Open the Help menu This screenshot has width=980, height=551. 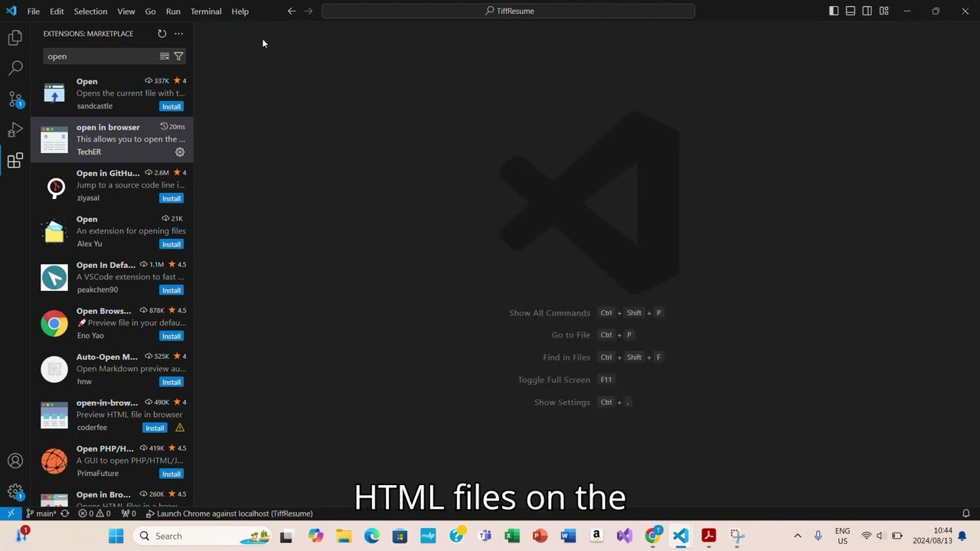coord(240,11)
